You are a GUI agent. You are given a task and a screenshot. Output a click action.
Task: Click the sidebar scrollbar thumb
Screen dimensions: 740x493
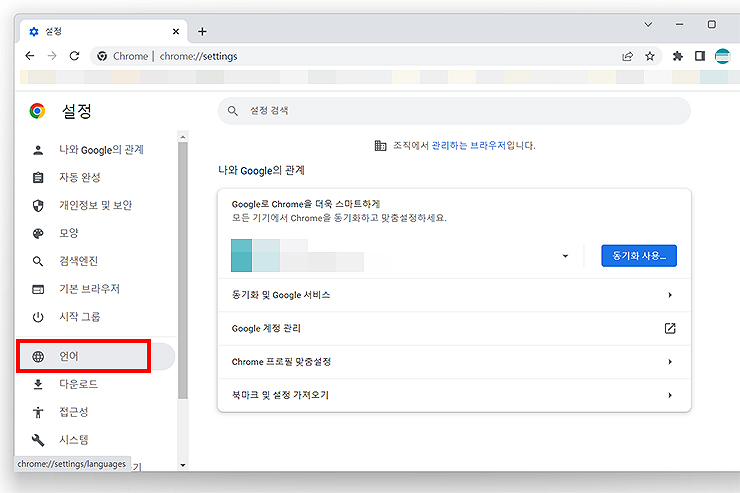point(183,270)
